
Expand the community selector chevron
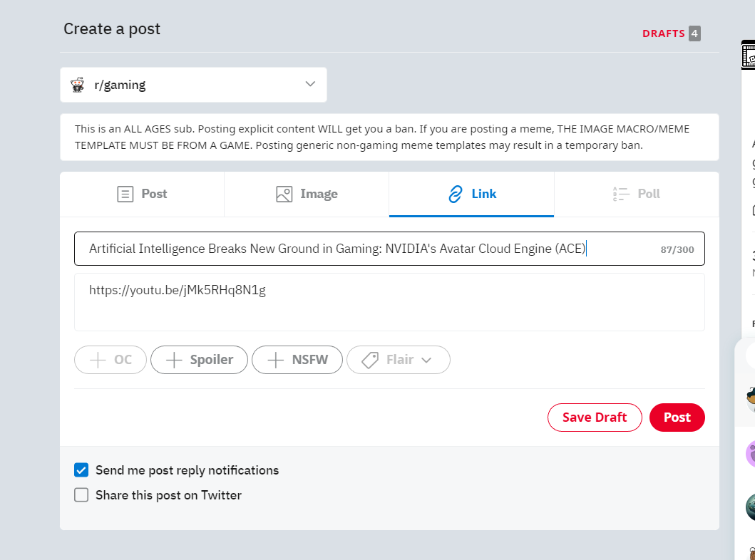tap(310, 84)
